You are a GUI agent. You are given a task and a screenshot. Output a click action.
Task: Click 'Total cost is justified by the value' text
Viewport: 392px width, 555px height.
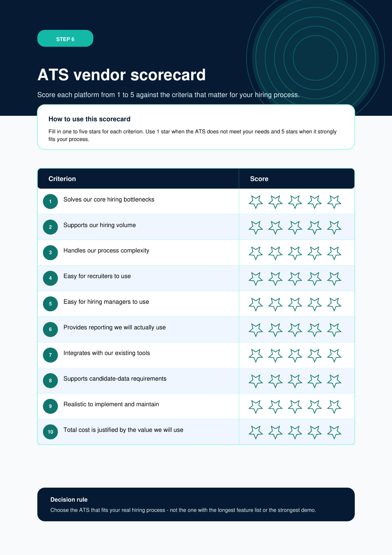108,430
